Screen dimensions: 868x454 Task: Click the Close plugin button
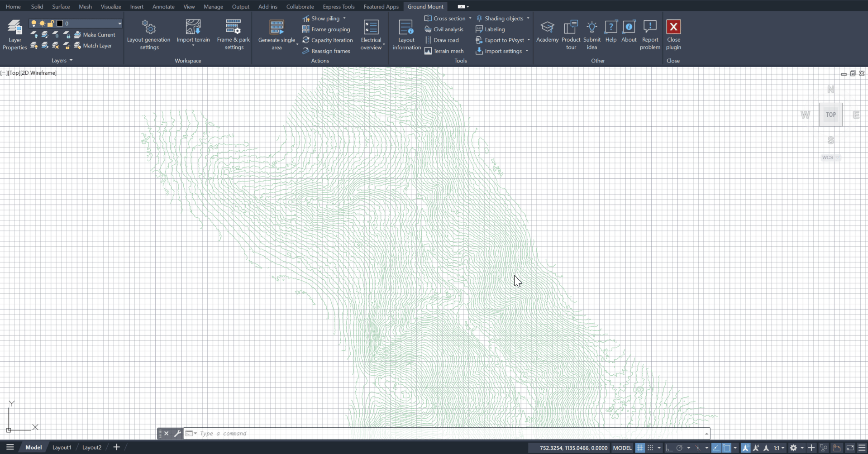coord(673,34)
